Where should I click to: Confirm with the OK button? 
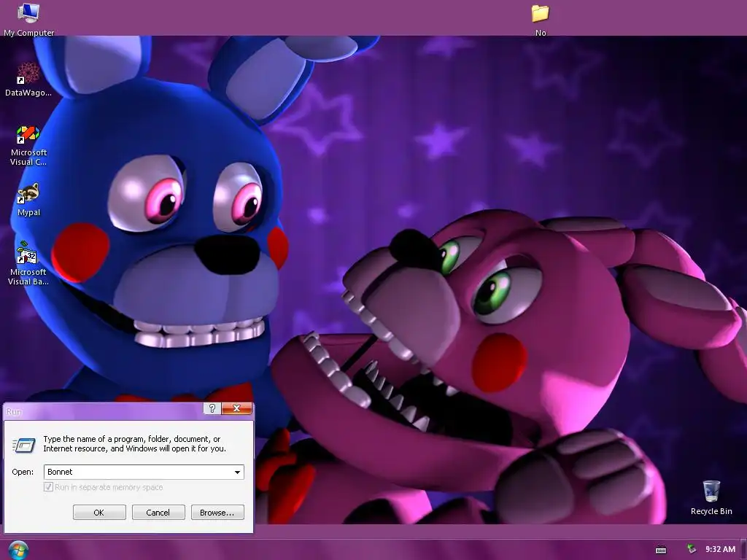(99, 513)
